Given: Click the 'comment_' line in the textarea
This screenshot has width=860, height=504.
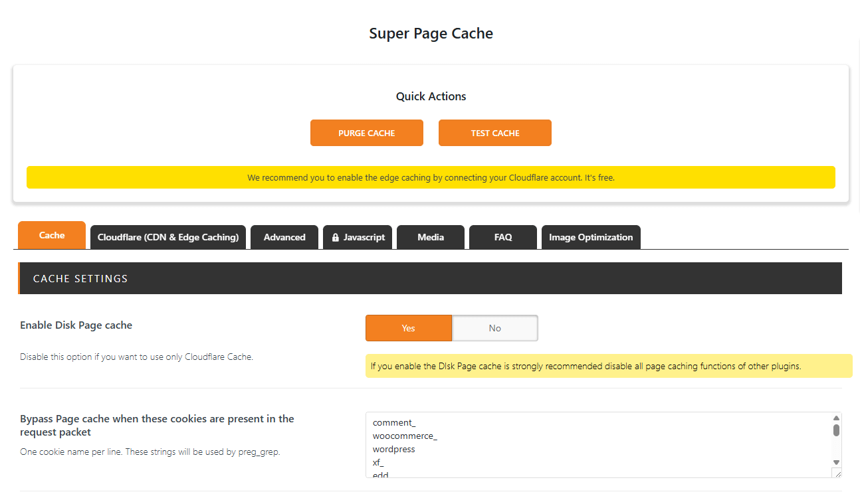Looking at the screenshot, I should 394,422.
